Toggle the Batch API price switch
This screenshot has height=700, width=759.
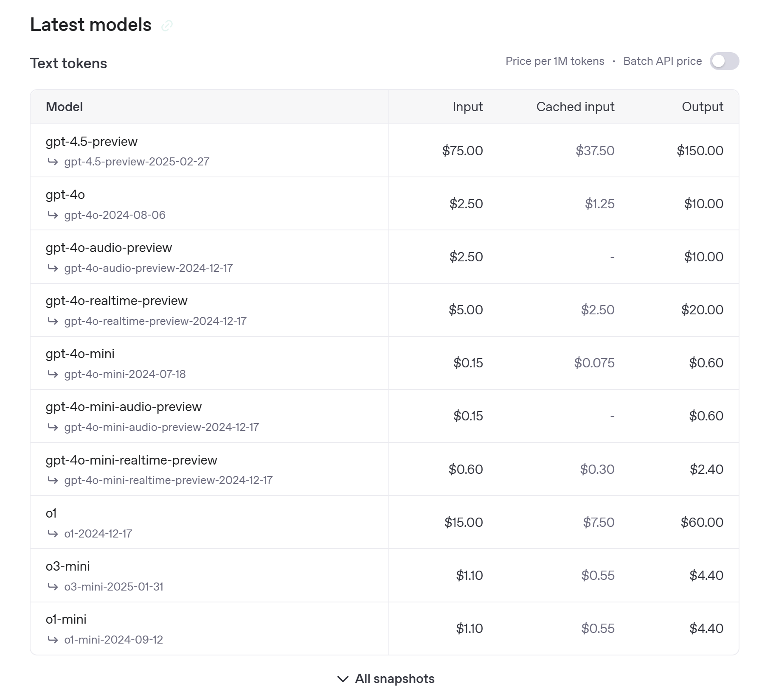[724, 61]
